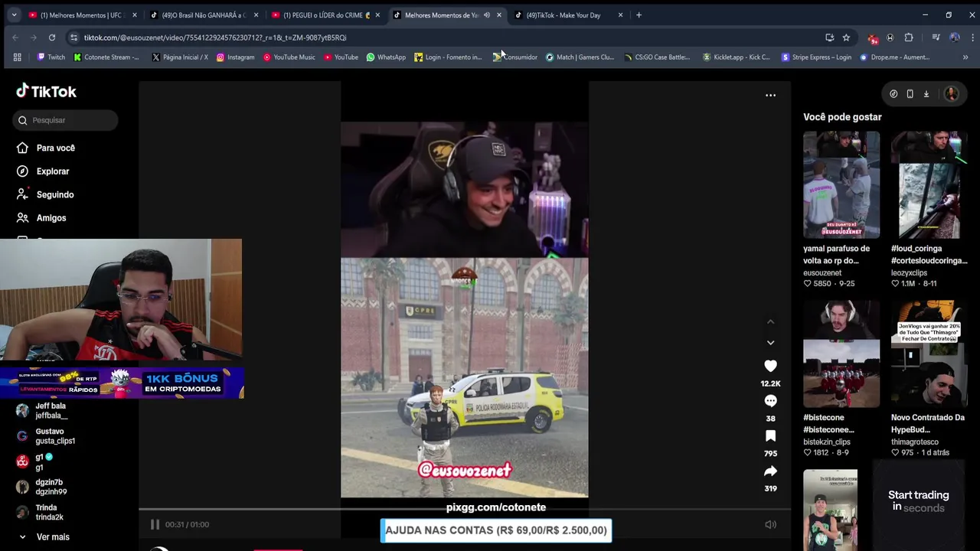Open the Chrome three-dot menu
This screenshot has height=551, width=980.
pyautogui.click(x=972, y=37)
